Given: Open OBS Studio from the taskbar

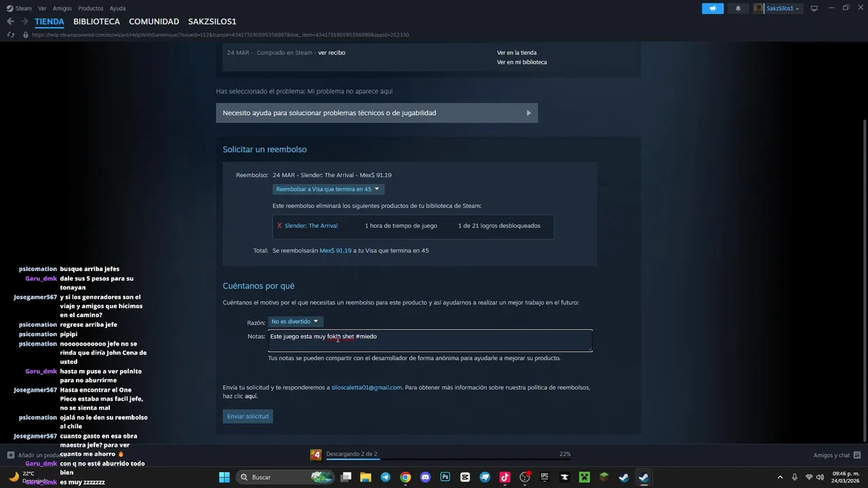Looking at the screenshot, I should [525, 477].
